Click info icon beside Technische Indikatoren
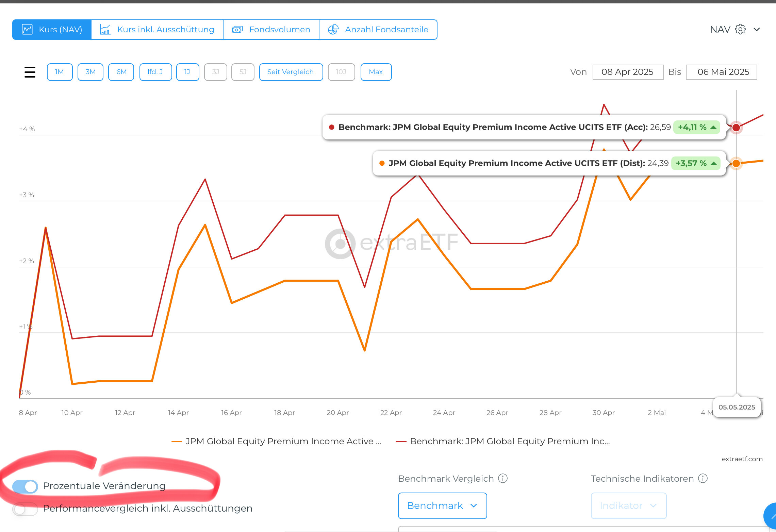The height and width of the screenshot is (532, 776). coord(703,479)
